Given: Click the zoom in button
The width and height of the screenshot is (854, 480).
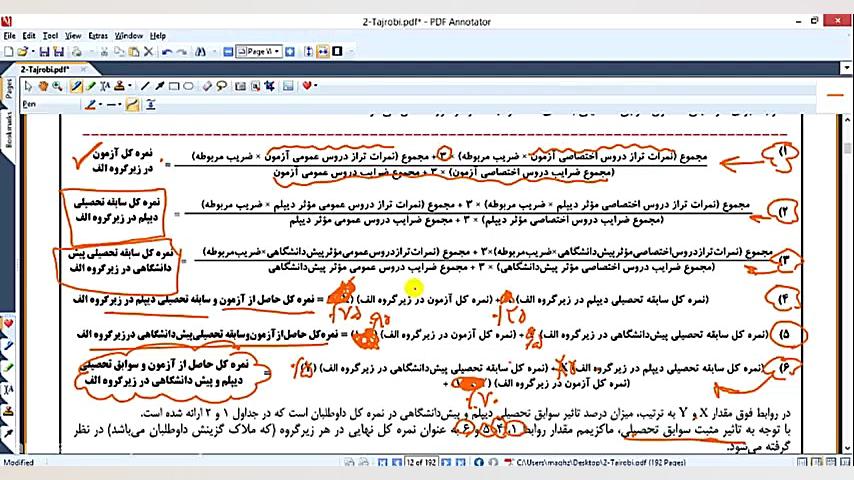Looking at the screenshot, I should (x=290, y=52).
